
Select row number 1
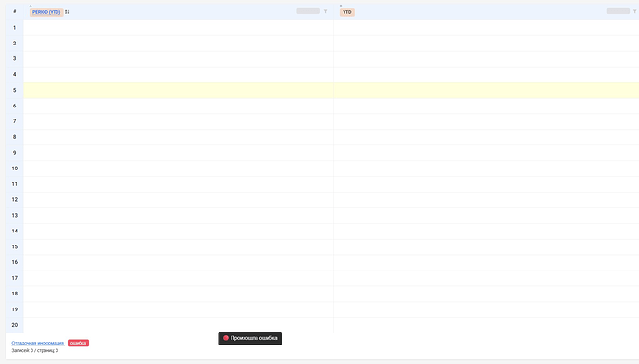(15, 28)
